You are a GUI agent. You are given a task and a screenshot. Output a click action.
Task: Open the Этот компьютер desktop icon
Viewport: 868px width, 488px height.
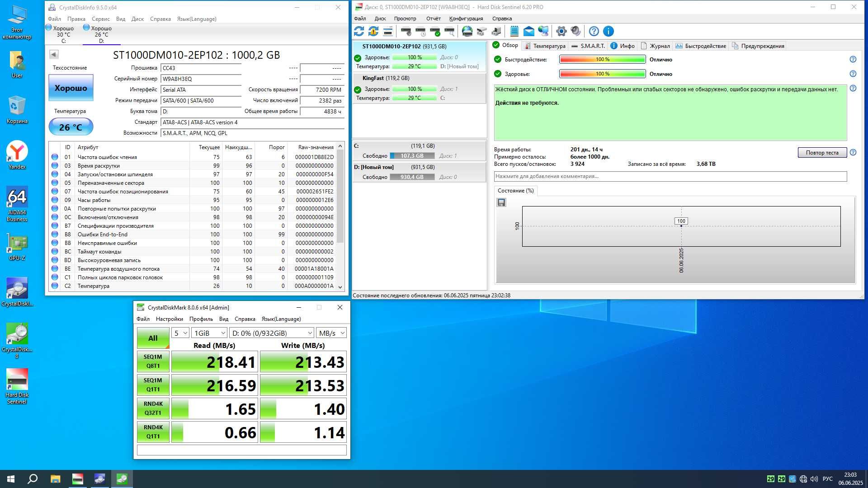coord(17,23)
